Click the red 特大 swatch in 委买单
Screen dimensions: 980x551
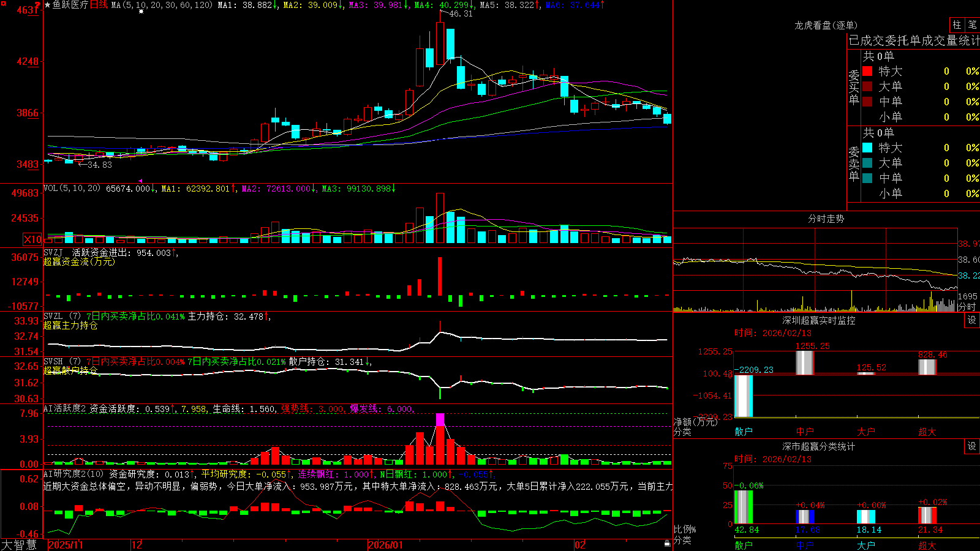click(867, 71)
